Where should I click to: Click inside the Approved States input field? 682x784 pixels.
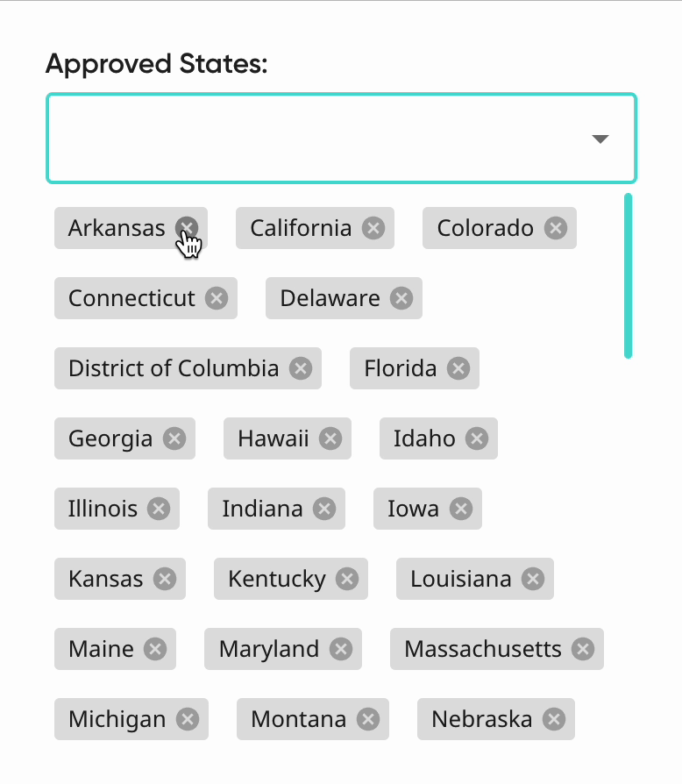click(316, 139)
